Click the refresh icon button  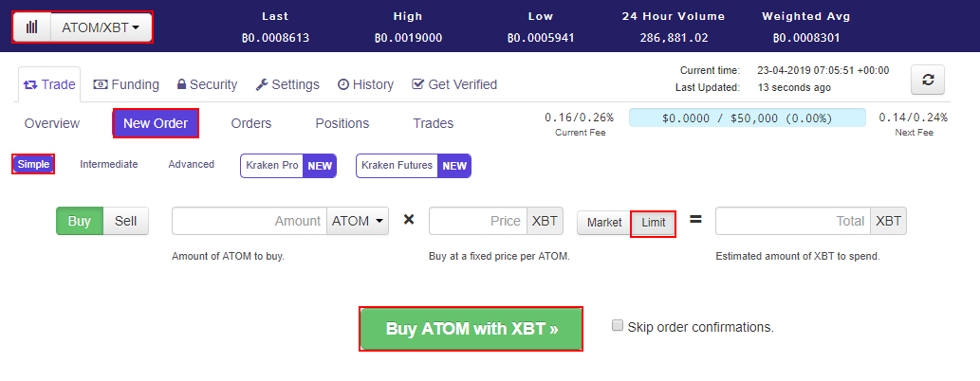point(927,81)
